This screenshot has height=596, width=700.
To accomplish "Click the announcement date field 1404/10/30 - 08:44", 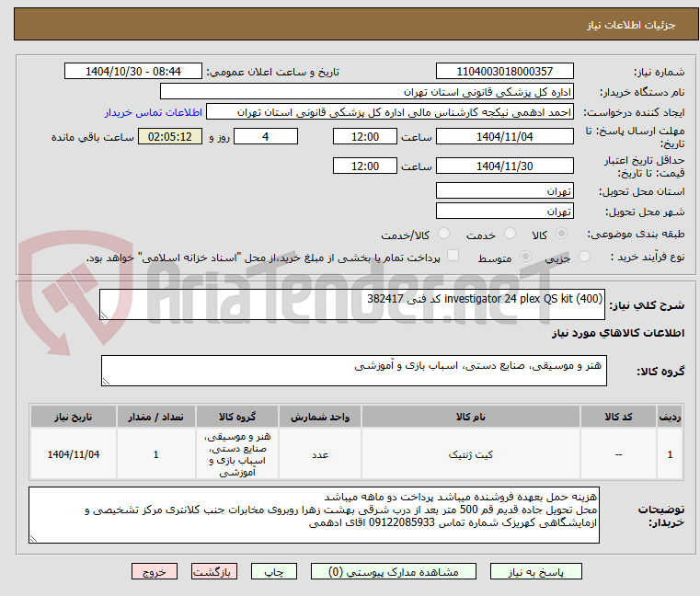I will [133, 72].
